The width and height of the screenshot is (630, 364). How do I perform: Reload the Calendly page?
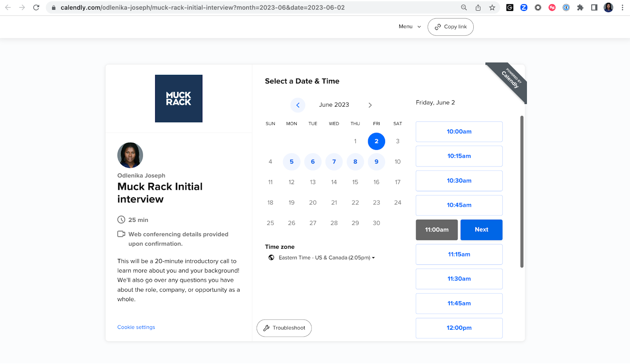click(36, 7)
